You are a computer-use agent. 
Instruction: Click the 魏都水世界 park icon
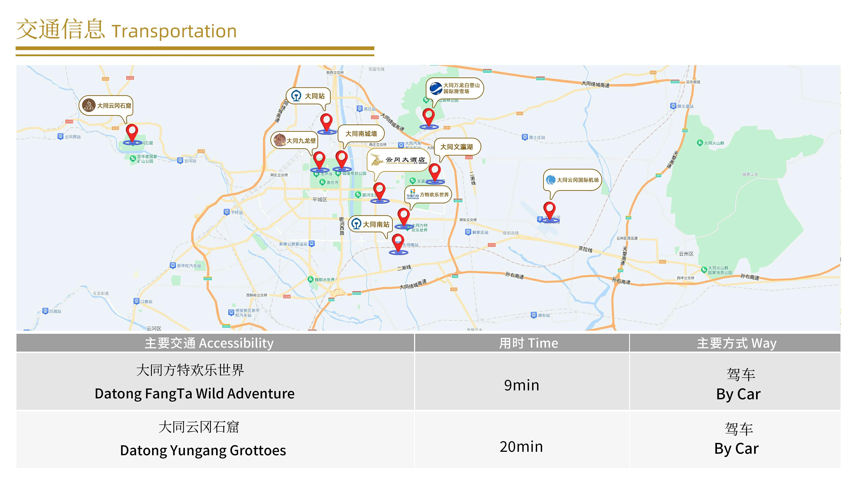(310, 279)
